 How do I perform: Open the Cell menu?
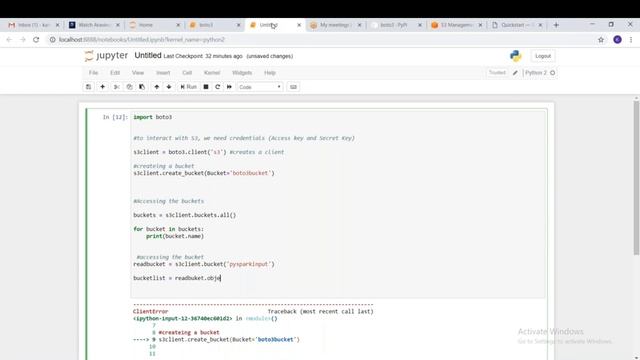coord(187,73)
